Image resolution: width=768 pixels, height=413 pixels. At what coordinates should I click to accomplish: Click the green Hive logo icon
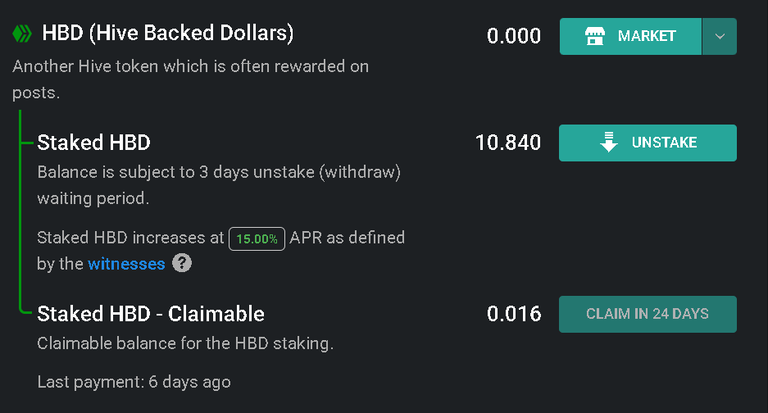22,34
